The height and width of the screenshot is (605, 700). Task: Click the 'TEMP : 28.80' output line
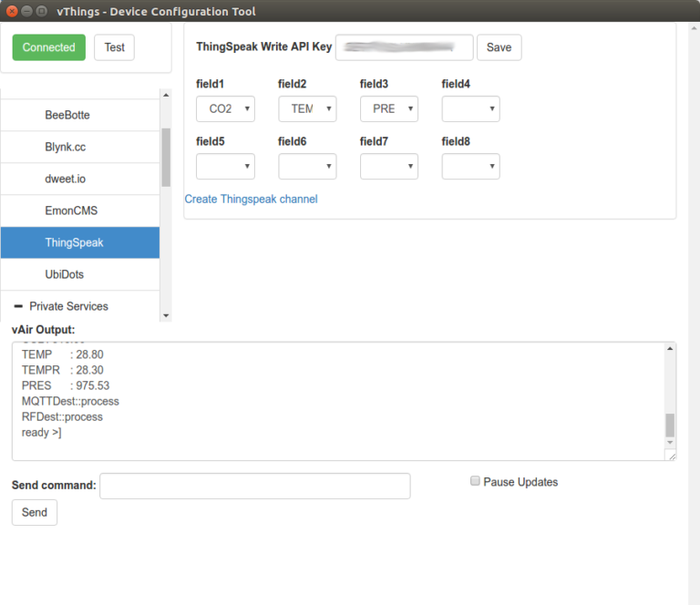click(63, 354)
